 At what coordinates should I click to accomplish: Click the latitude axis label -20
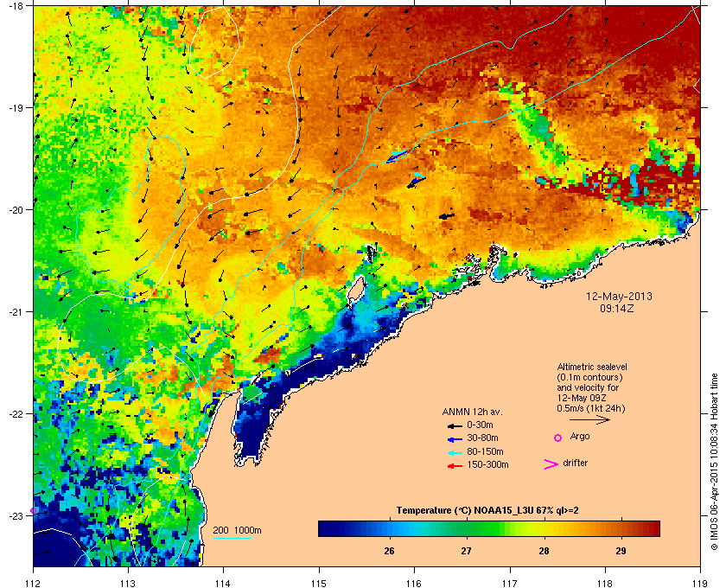(x=16, y=209)
